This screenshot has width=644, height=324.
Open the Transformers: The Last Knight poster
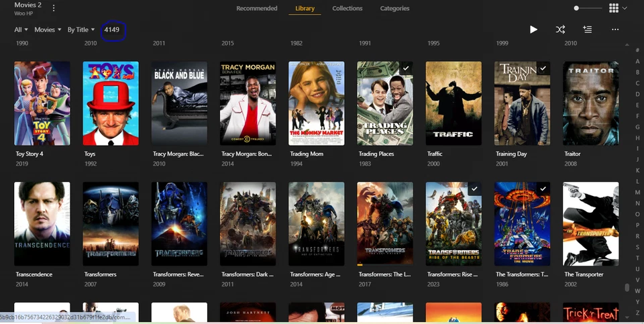click(385, 224)
